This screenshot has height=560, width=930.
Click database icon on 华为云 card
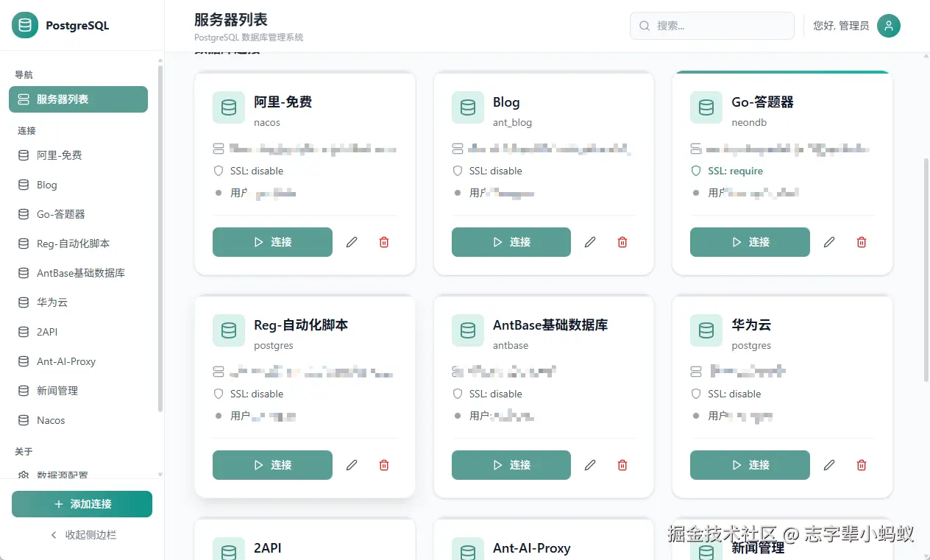(x=706, y=330)
